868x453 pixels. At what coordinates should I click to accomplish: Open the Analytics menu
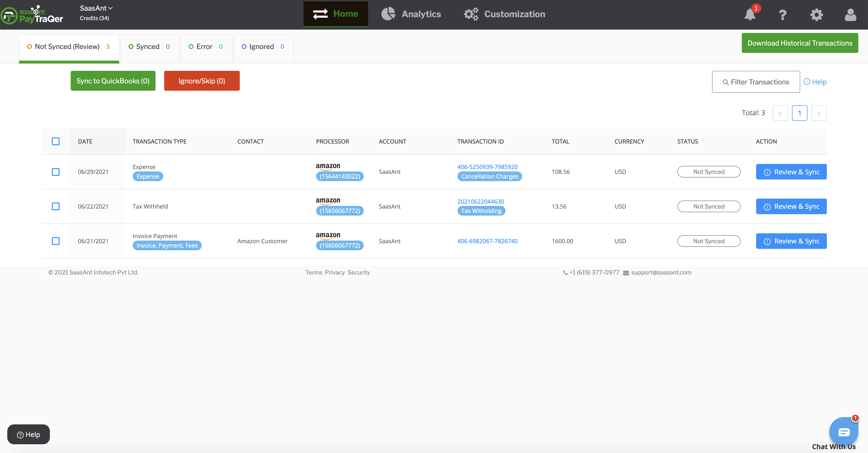[411, 14]
